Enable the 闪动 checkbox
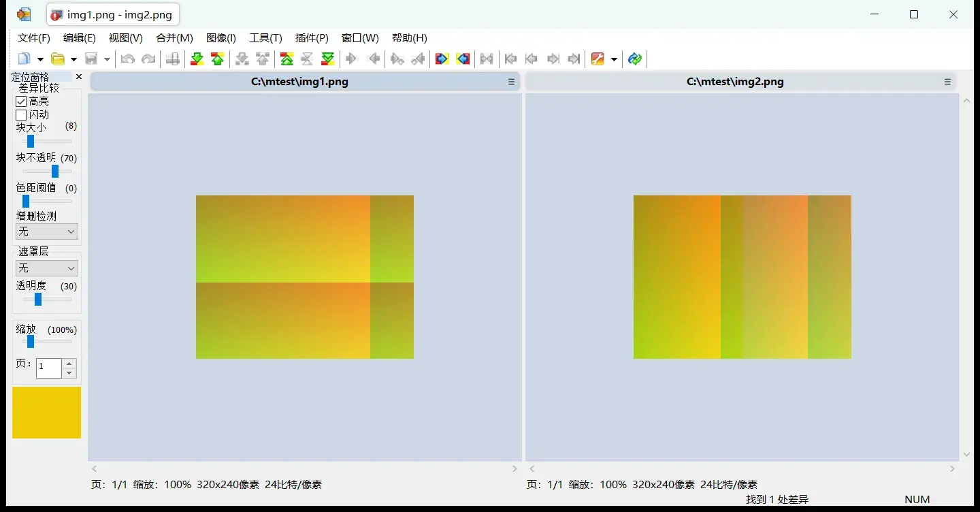 (21, 115)
